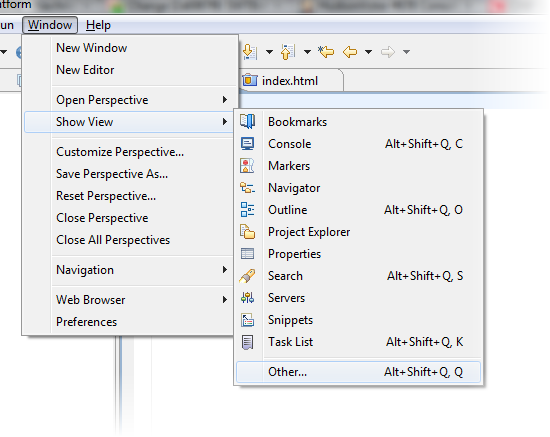Screen dimensions: 550x437
Task: Click the Bookmarks view icon
Action: (x=248, y=122)
